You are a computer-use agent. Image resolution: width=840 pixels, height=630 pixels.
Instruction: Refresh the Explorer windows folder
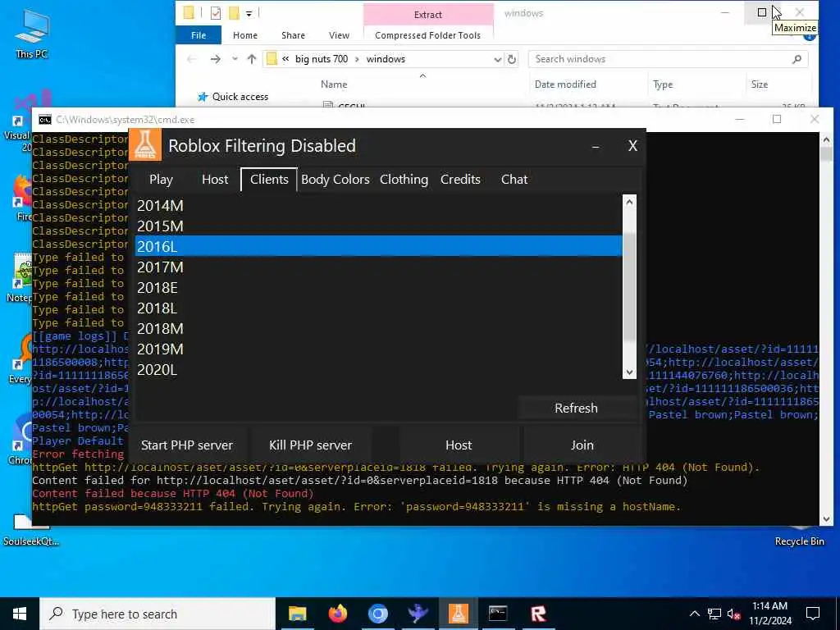click(512, 59)
